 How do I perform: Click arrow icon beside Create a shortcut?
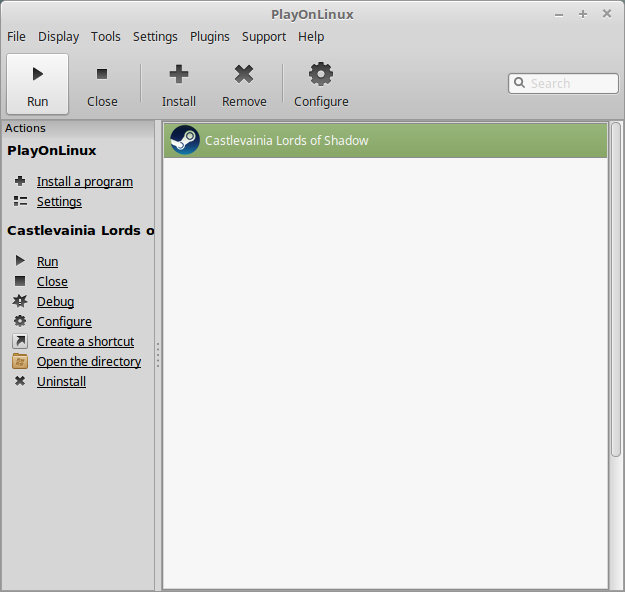(x=20, y=341)
